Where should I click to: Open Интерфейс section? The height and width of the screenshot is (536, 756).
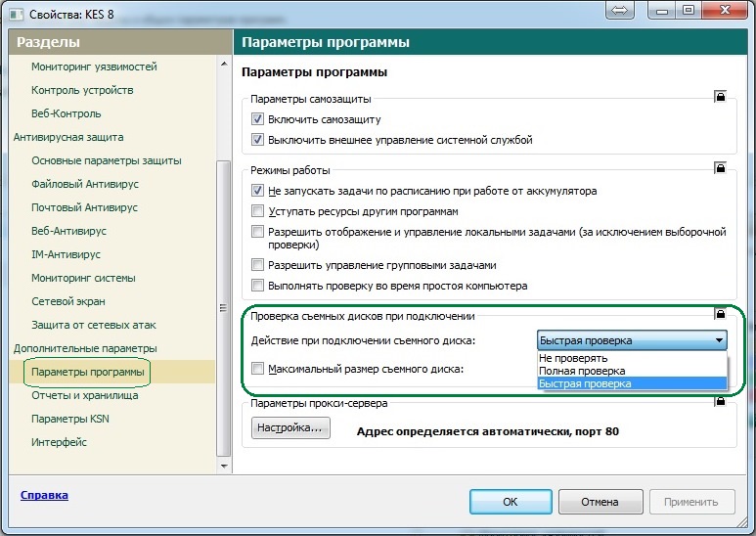tap(59, 442)
